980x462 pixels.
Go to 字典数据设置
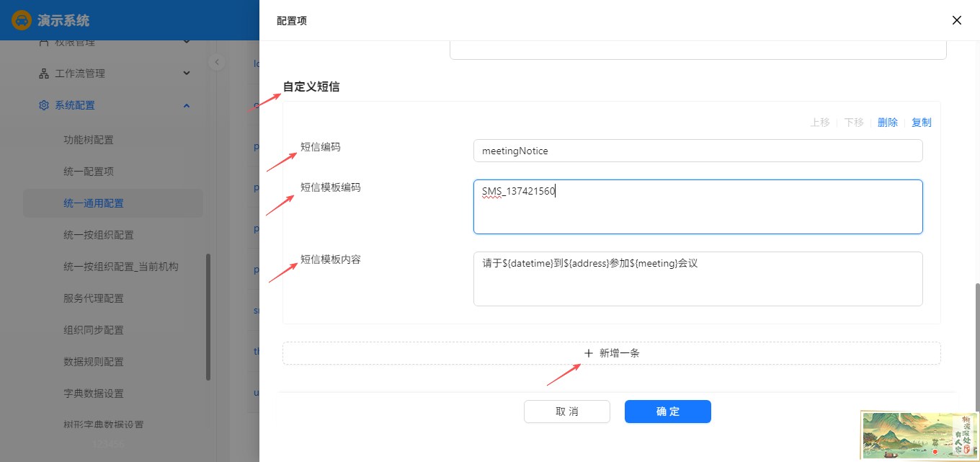click(x=94, y=394)
